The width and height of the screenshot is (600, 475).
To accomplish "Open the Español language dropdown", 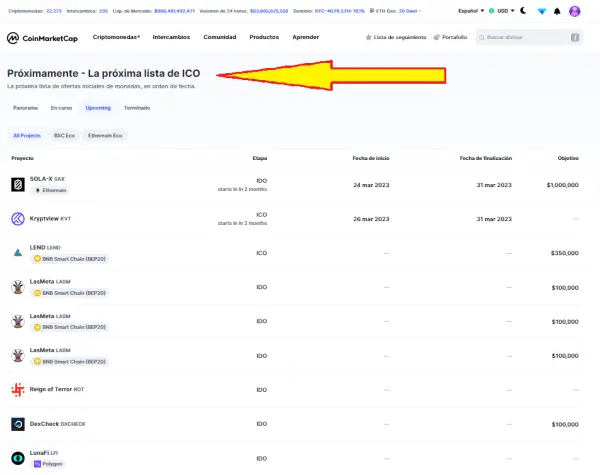I will click(471, 11).
